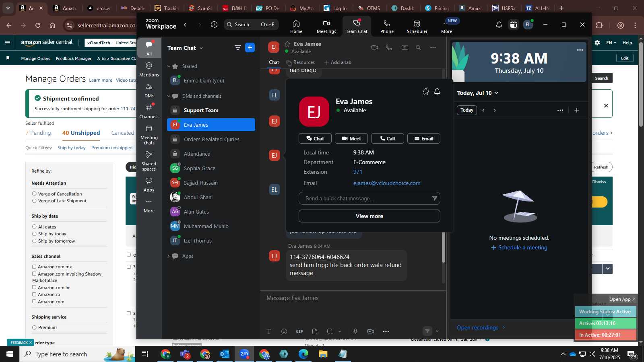Collapse the Starred section
Screen dimensions: 644x362
[169, 66]
